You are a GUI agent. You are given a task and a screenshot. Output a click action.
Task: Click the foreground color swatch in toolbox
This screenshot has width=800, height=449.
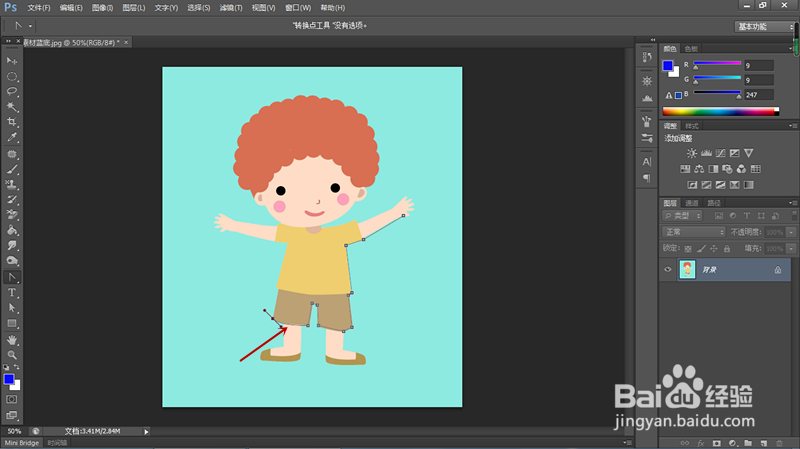pyautogui.click(x=9, y=379)
